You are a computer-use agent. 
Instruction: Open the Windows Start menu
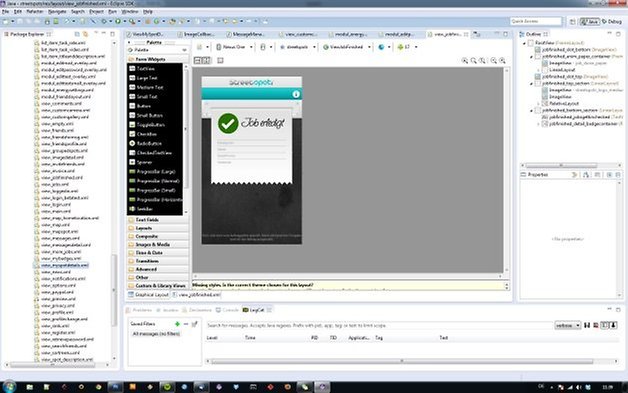(9, 387)
